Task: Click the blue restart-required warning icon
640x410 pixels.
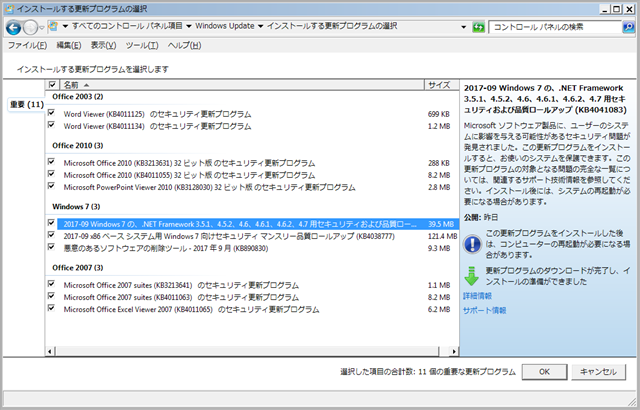Action: tap(472, 244)
